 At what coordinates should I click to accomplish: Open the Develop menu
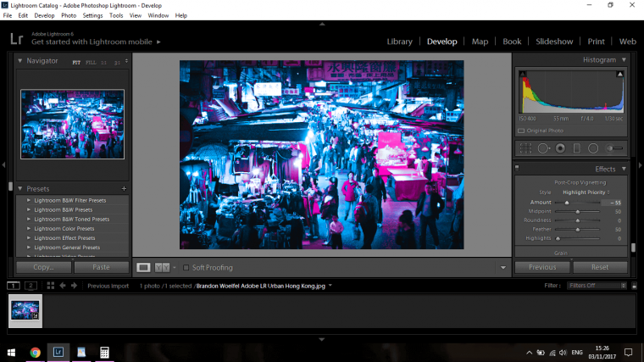coord(44,15)
